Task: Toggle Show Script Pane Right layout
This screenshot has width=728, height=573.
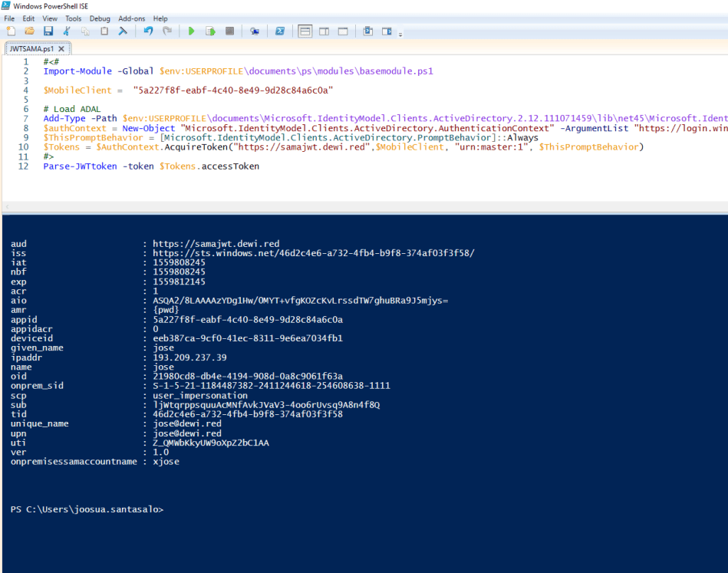Action: click(x=324, y=31)
